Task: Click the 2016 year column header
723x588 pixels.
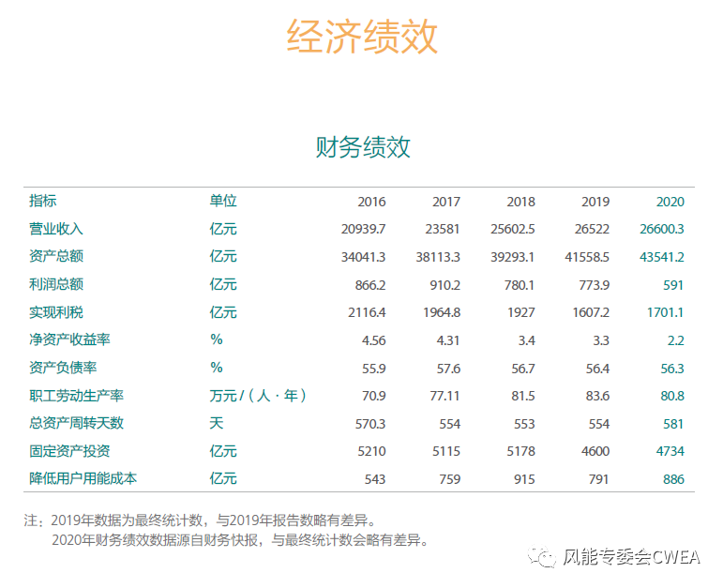Action: [x=371, y=202]
